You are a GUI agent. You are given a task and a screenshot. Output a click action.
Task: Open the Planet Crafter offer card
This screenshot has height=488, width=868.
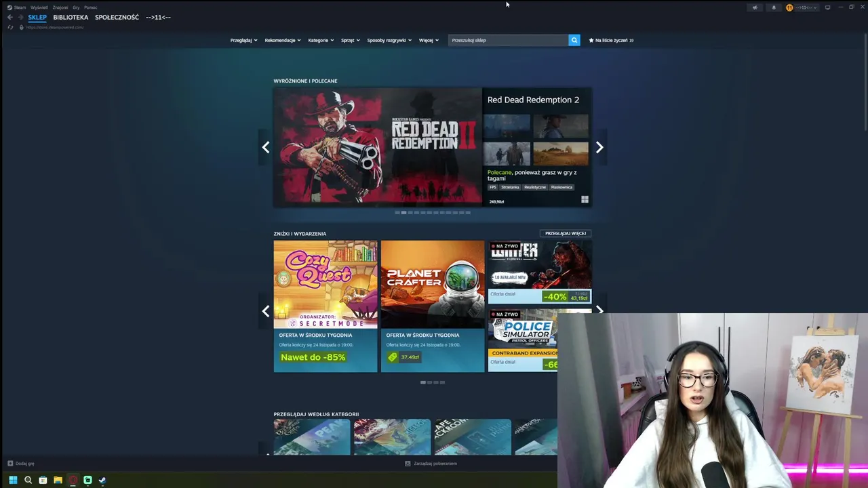point(433,306)
